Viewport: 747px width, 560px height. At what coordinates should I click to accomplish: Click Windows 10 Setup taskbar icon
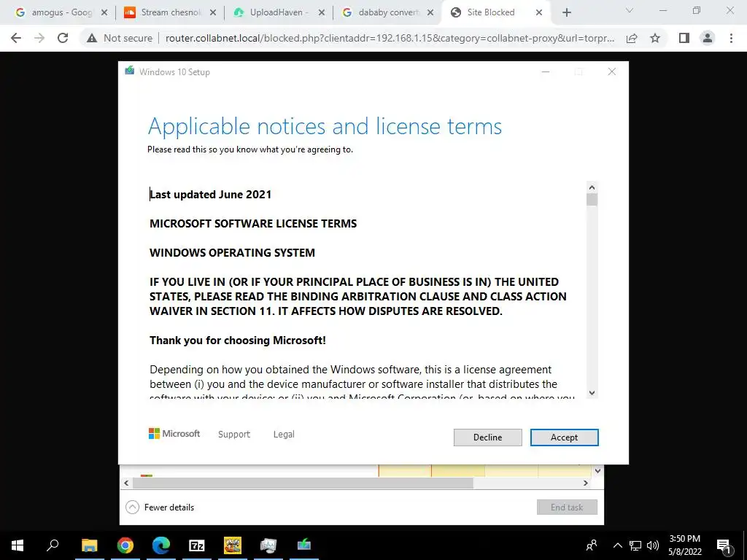tap(304, 545)
